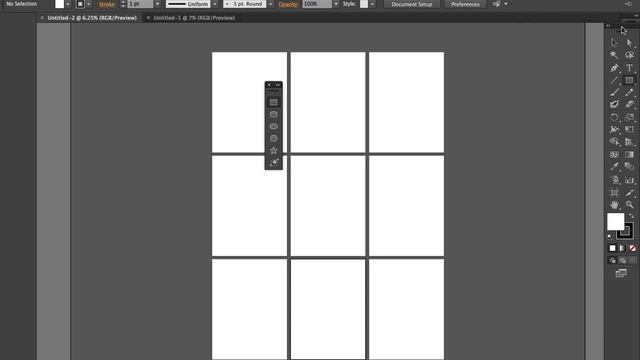This screenshot has width=640, height=360.
Task: Select the Free Transform tool
Action: [629, 129]
